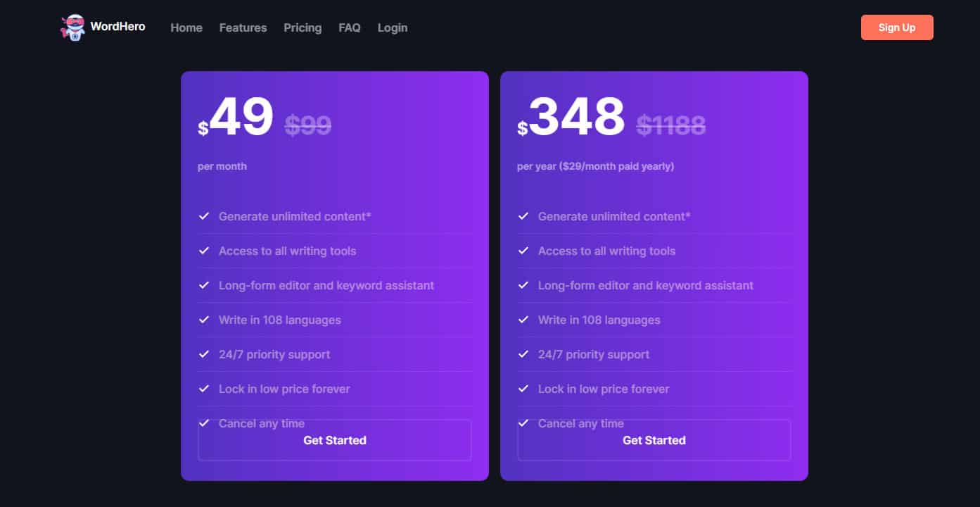Get Started with the $348 yearly plan

coord(654,440)
